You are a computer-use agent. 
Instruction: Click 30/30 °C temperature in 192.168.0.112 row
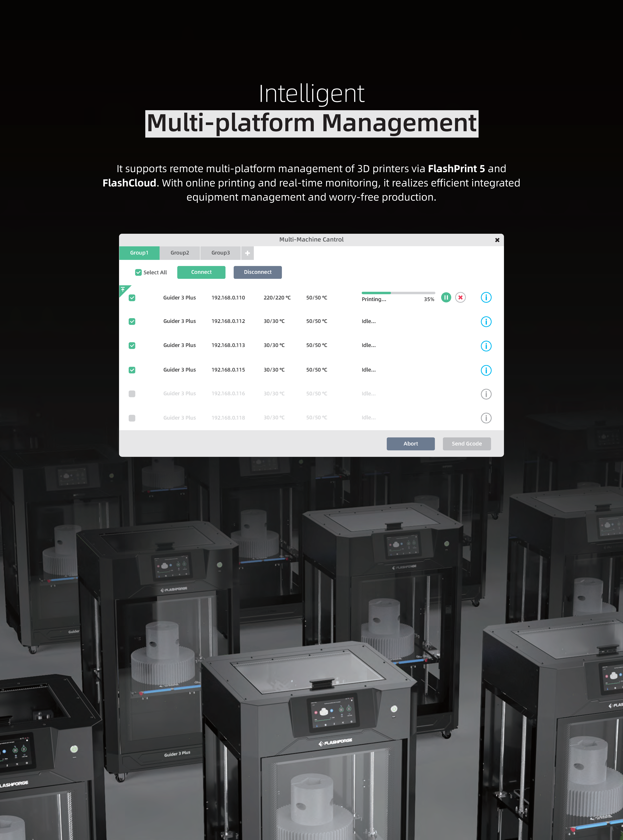pos(274,321)
